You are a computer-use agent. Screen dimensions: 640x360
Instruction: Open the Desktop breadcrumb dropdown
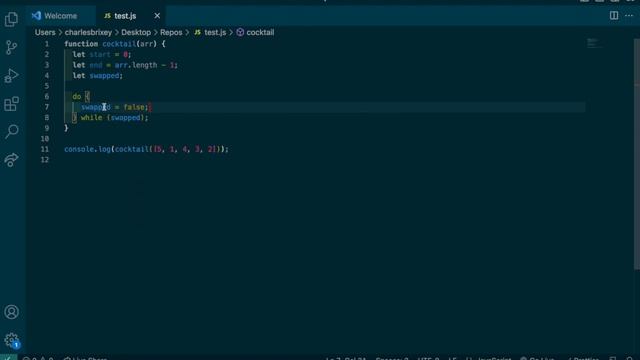pos(136,32)
